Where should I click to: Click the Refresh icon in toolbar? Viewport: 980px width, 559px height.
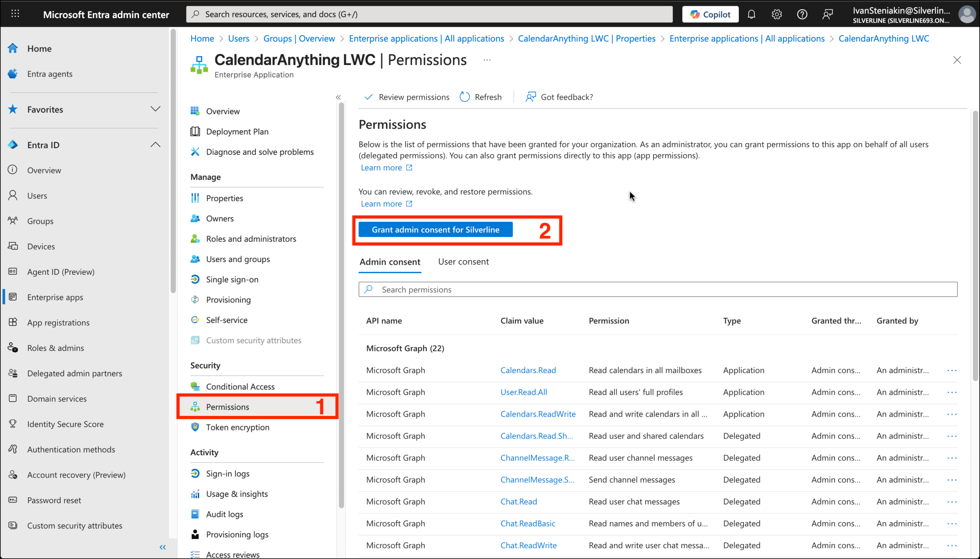coord(465,97)
